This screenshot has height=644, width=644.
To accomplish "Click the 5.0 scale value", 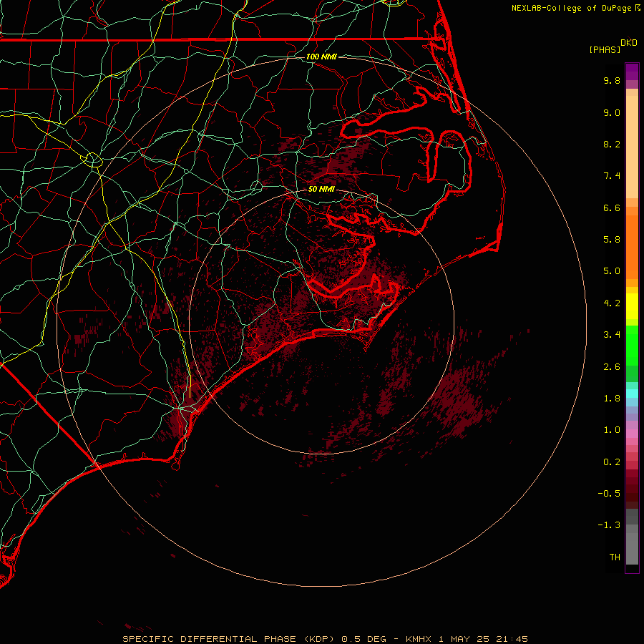I will (612, 271).
